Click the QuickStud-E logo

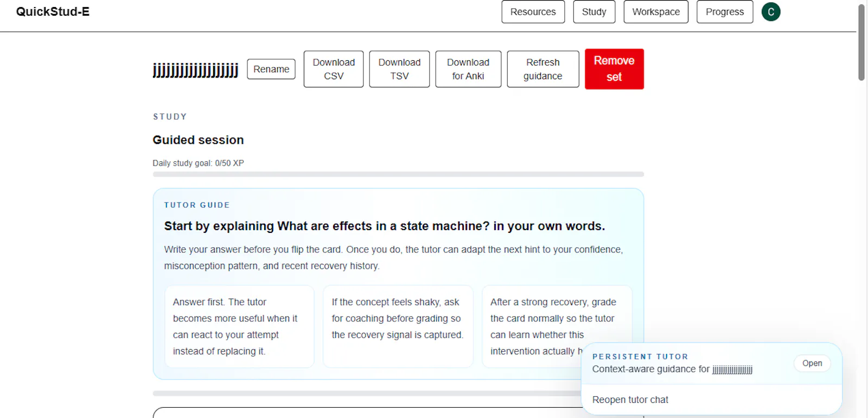[x=53, y=12]
